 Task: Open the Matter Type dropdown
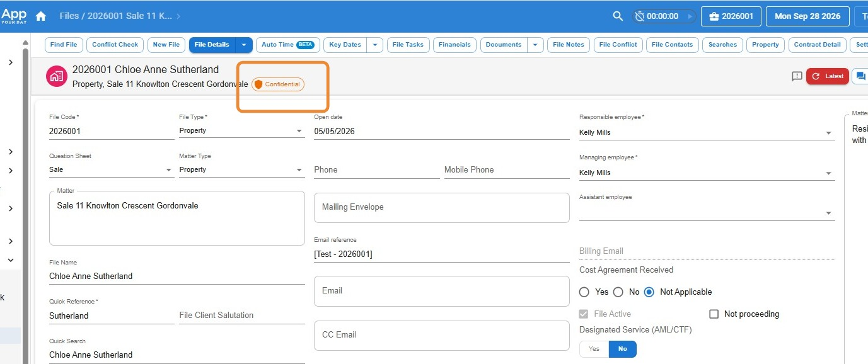click(242, 170)
